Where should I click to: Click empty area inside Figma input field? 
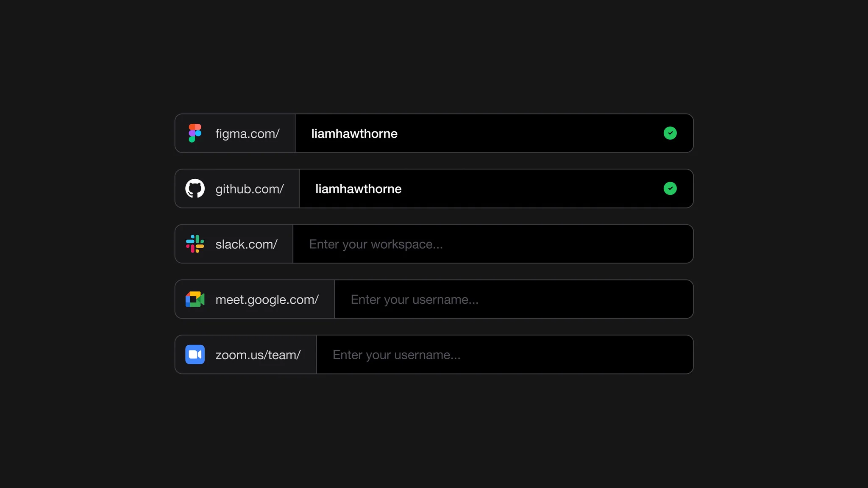pos(530,133)
